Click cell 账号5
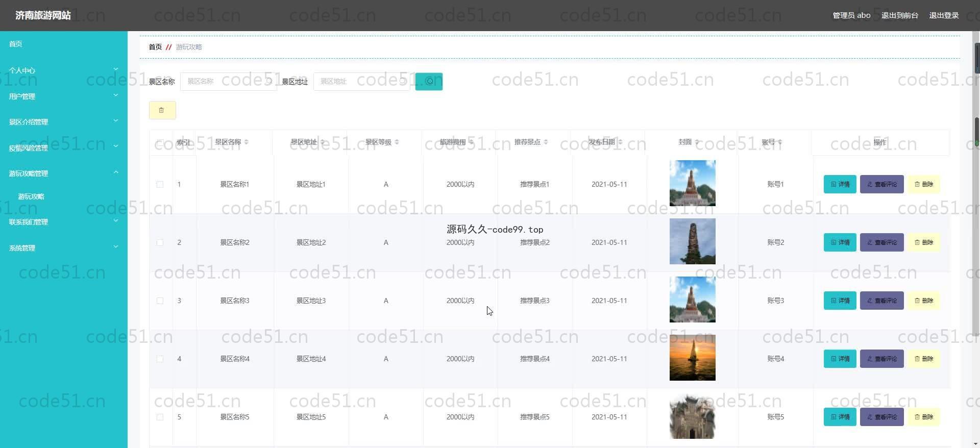980x448 pixels. point(775,417)
